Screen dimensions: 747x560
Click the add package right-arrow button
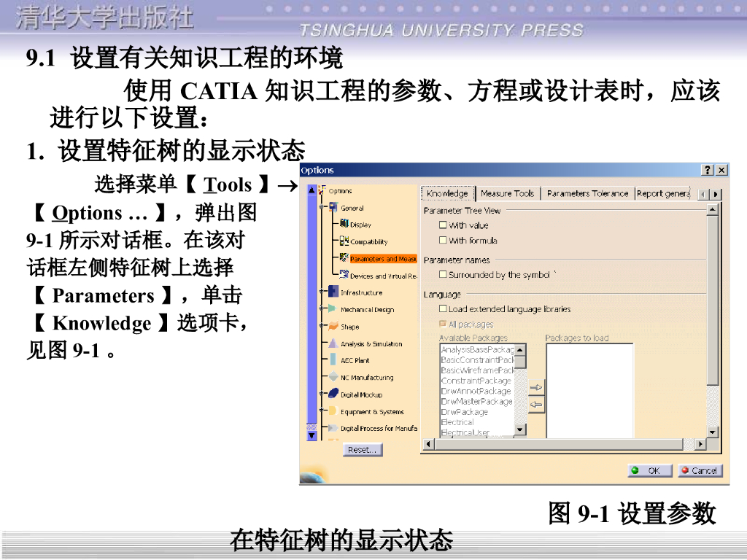point(536,388)
